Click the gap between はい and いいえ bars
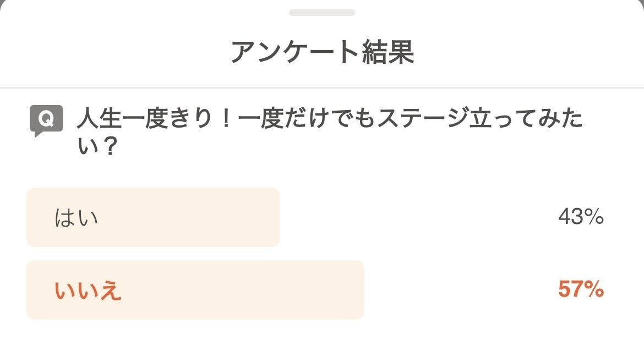 coord(195,254)
